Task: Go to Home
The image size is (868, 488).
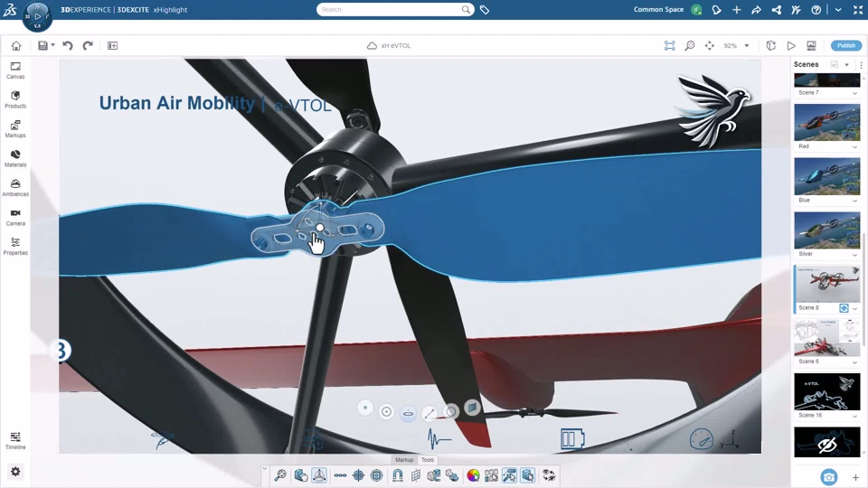Action: pos(16,45)
